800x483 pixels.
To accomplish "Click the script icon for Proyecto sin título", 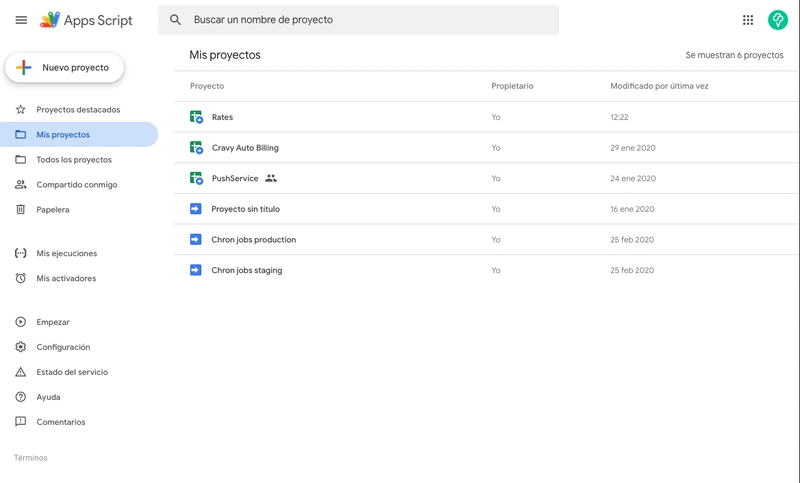I will [195, 209].
